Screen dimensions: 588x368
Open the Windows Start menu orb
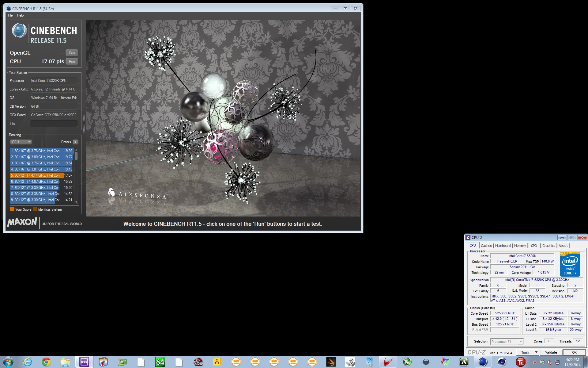[8, 362]
